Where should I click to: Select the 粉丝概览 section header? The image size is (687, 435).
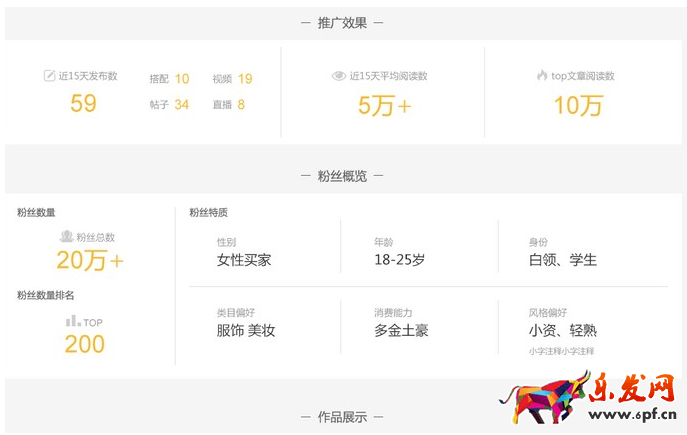pyautogui.click(x=342, y=176)
